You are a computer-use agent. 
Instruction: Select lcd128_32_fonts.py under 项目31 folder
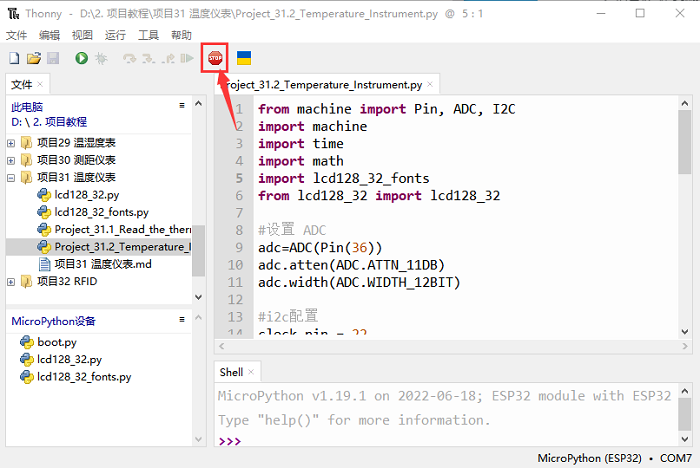tap(100, 212)
